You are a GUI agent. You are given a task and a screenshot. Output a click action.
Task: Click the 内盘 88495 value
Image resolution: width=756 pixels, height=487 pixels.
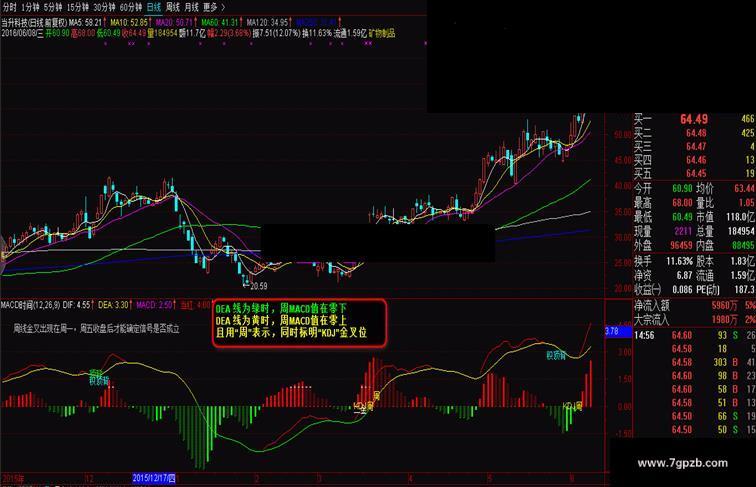726,245
